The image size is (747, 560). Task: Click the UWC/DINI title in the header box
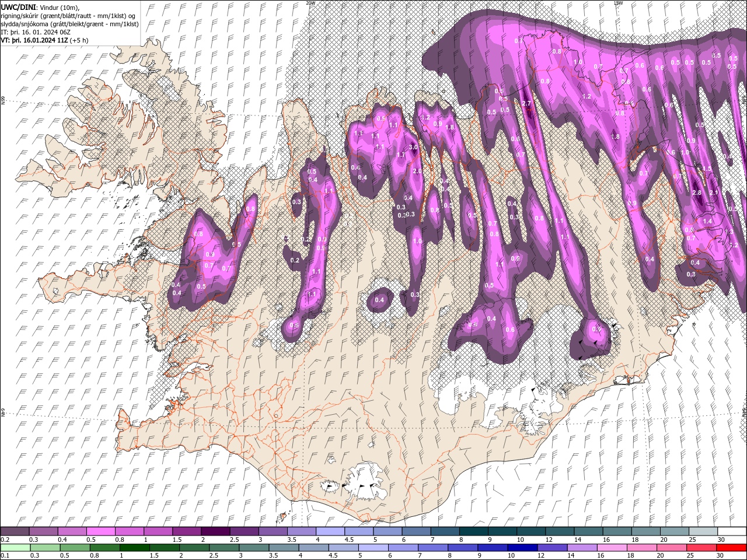coord(19,6)
